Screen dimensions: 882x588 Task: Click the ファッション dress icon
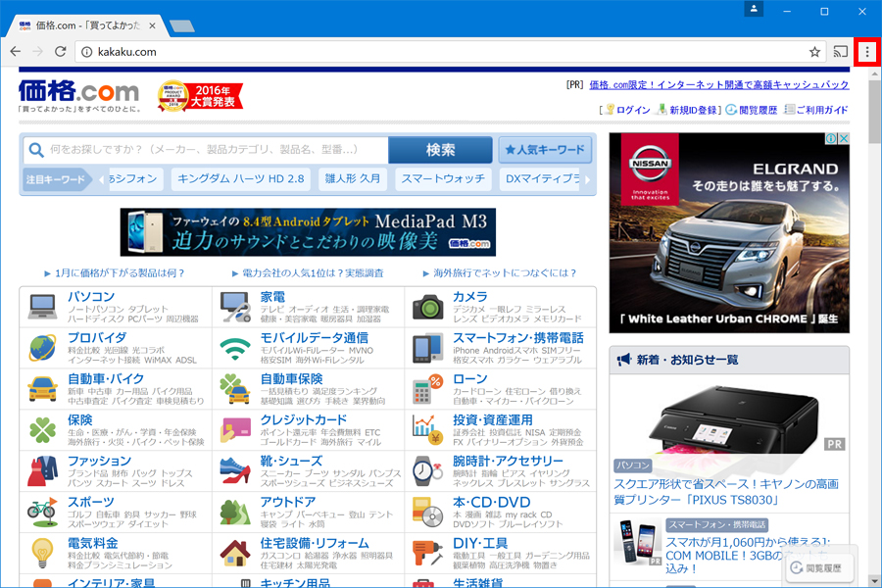tap(43, 471)
